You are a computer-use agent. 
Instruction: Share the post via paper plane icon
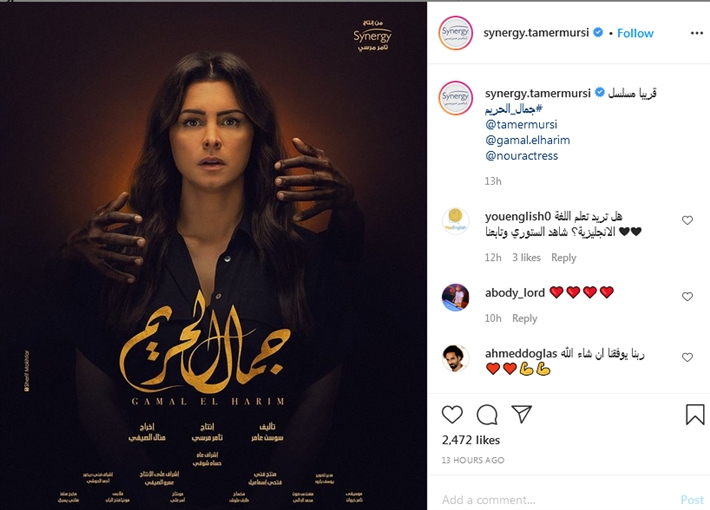coord(521,414)
